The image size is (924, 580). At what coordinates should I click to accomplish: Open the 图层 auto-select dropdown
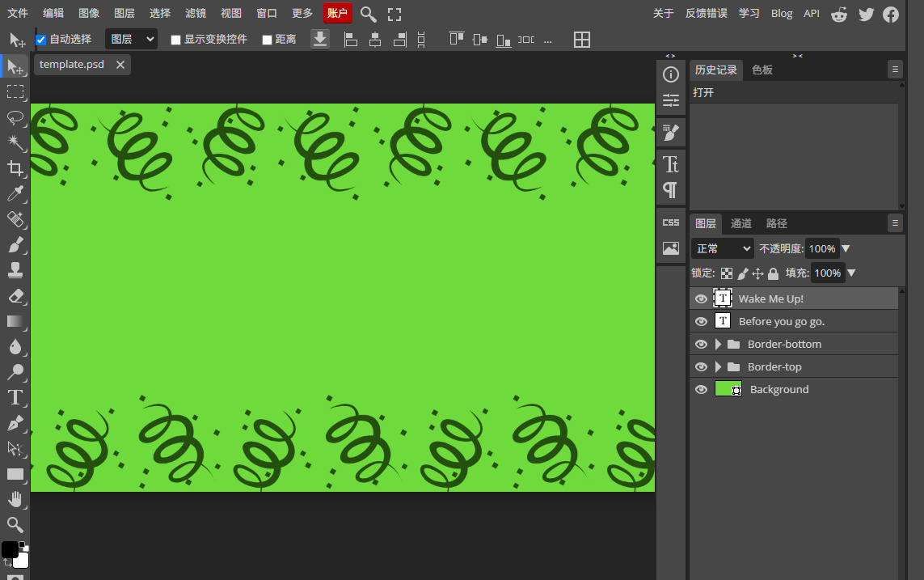click(x=132, y=40)
